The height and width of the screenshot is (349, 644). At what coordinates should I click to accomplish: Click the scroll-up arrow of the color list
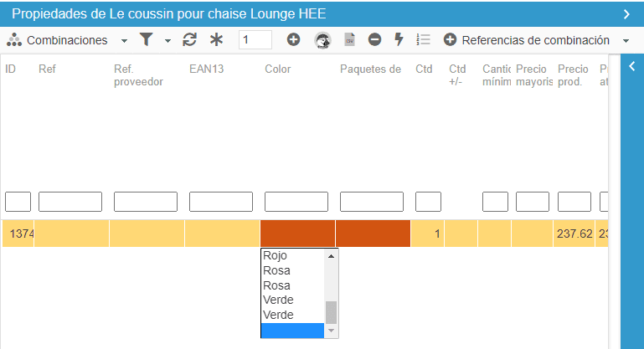coord(331,256)
